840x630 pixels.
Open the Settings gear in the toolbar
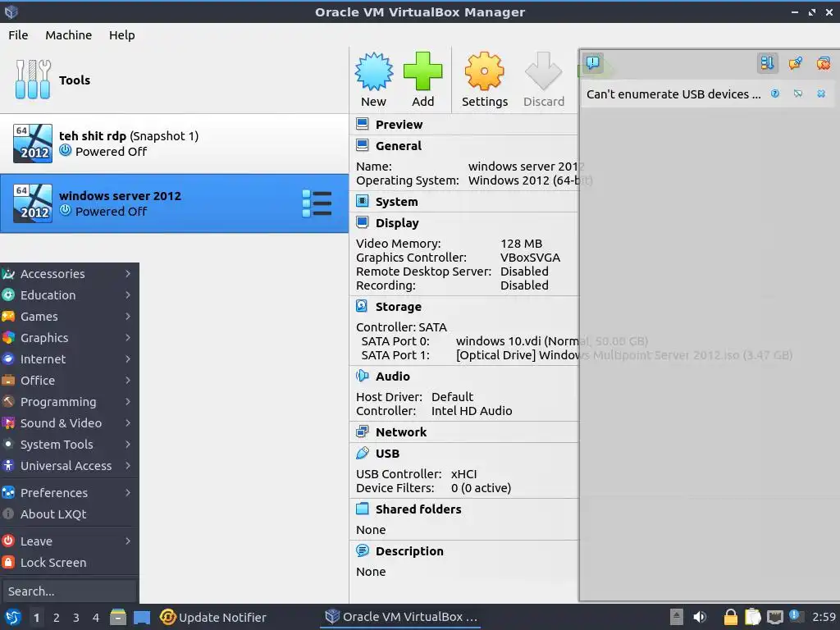click(484, 71)
